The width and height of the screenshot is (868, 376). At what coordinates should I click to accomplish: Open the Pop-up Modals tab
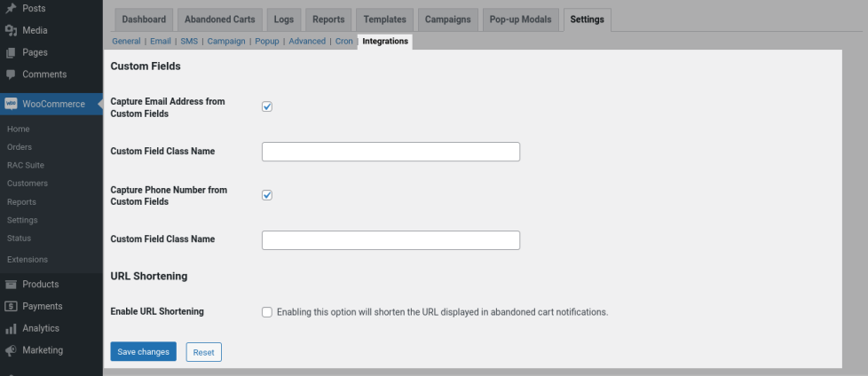click(522, 20)
